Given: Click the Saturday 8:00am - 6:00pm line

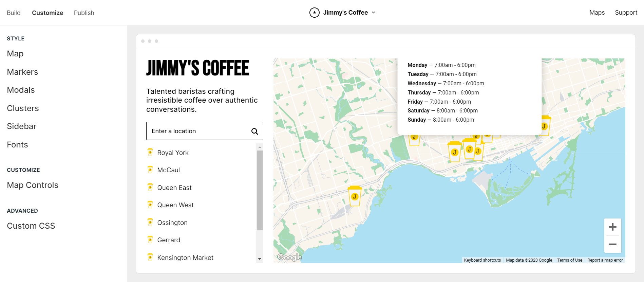Looking at the screenshot, I should tap(443, 111).
